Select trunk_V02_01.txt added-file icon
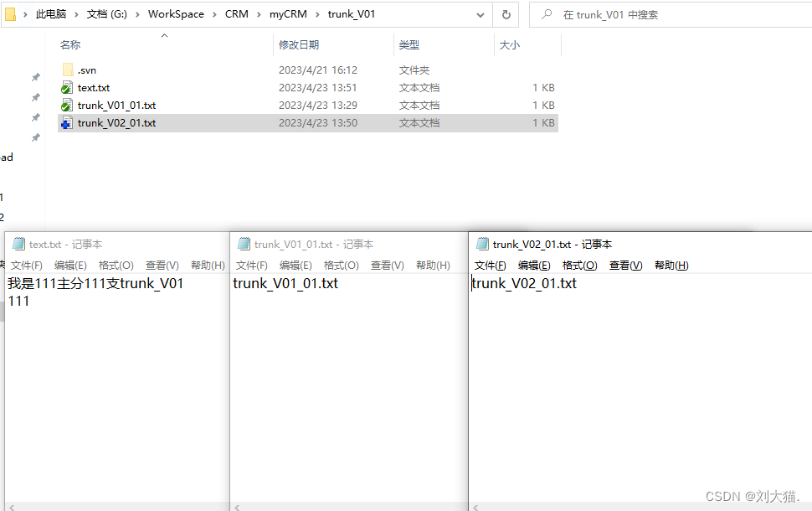 [x=67, y=123]
